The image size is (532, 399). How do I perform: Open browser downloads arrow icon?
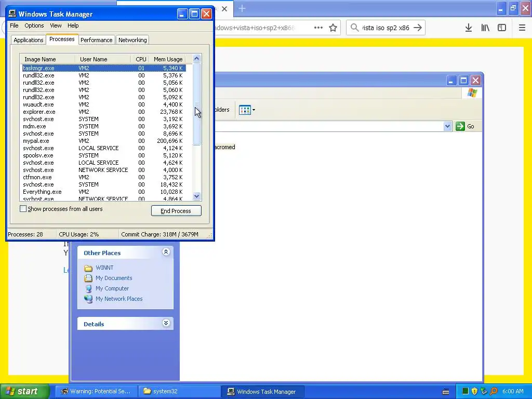(x=469, y=28)
